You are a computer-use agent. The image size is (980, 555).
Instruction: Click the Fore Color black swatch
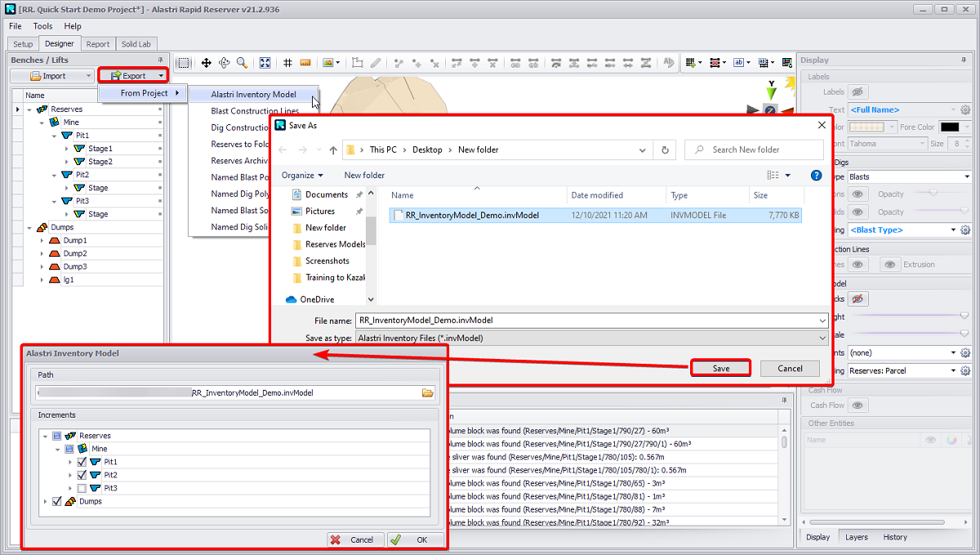949,127
